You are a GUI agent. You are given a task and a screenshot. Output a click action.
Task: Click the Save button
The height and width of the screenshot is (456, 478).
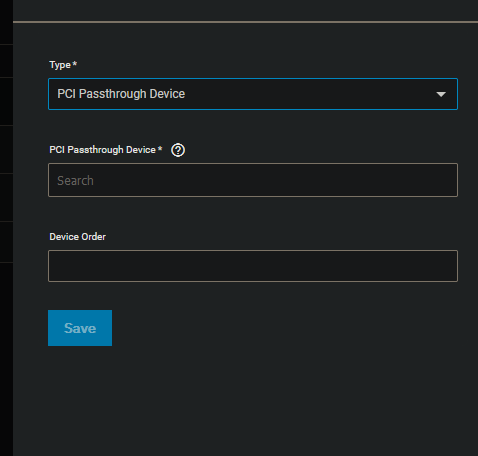click(x=80, y=328)
